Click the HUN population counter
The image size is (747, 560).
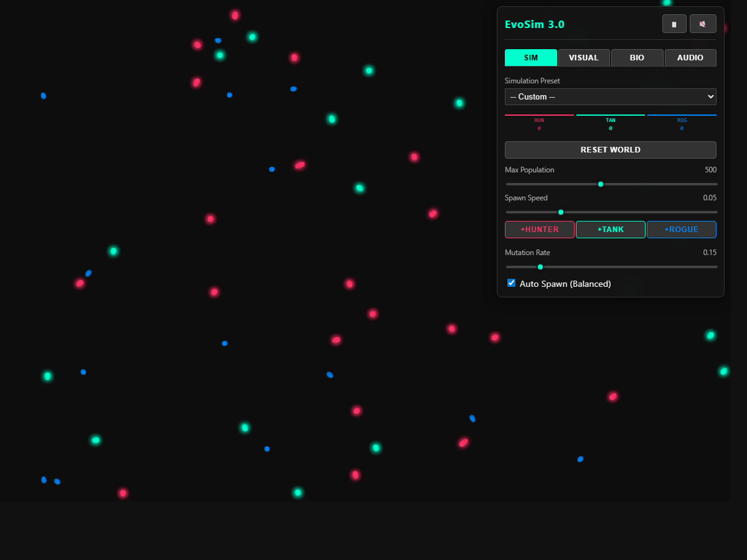[x=539, y=124]
